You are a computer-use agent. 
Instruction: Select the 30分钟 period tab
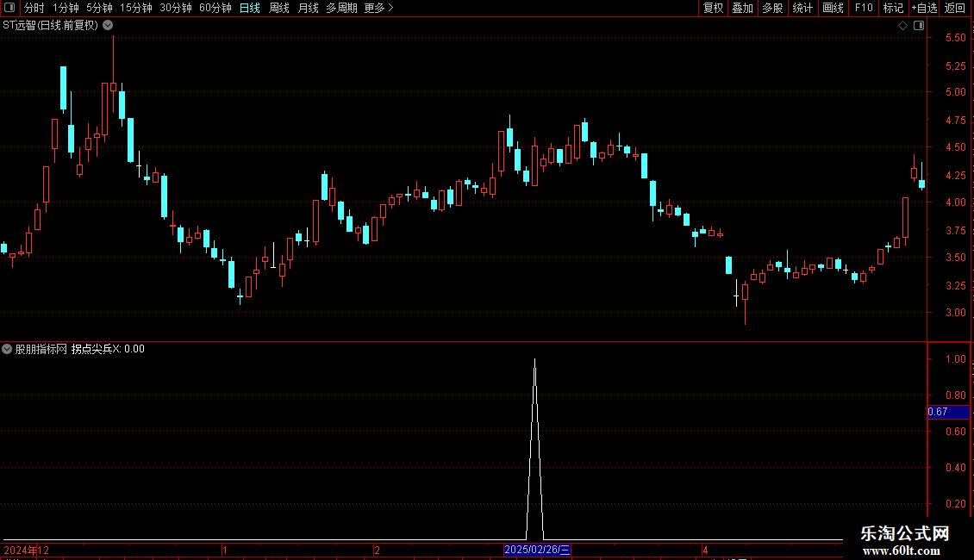175,8
